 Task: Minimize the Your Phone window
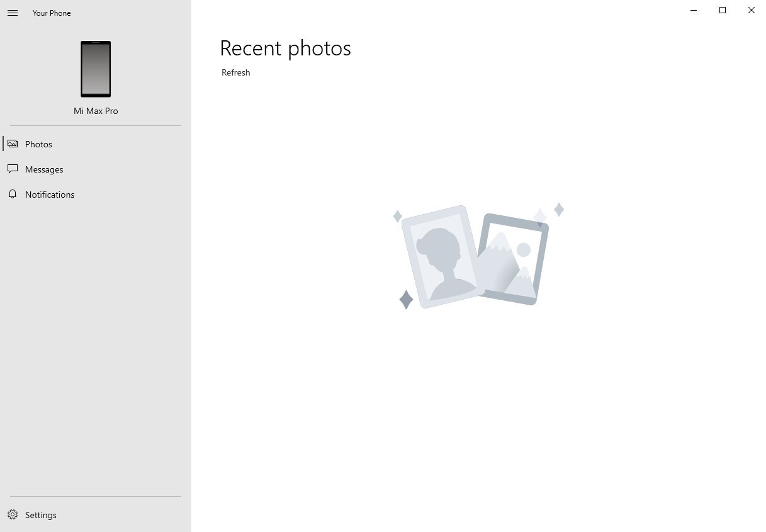click(x=694, y=10)
